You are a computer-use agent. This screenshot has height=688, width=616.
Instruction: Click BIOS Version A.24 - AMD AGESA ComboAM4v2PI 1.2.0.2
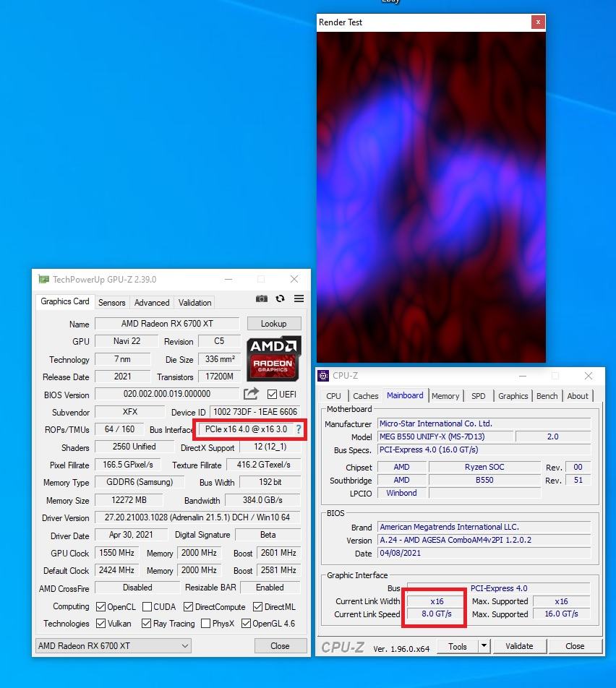[x=484, y=540]
